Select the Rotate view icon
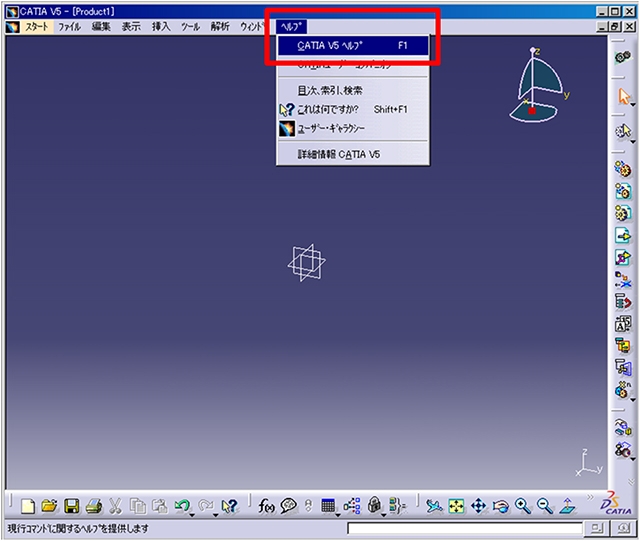Image resolution: width=640 pixels, height=541 pixels. (x=501, y=507)
